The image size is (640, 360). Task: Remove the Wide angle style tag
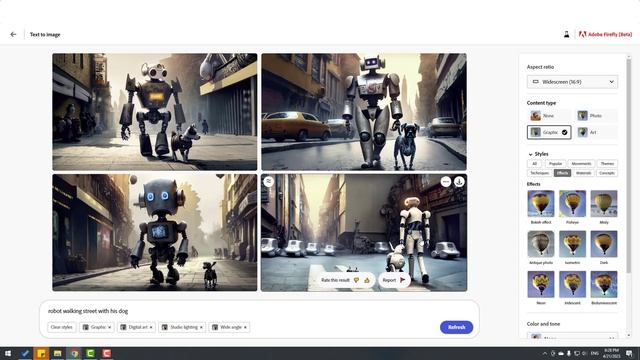tap(245, 327)
